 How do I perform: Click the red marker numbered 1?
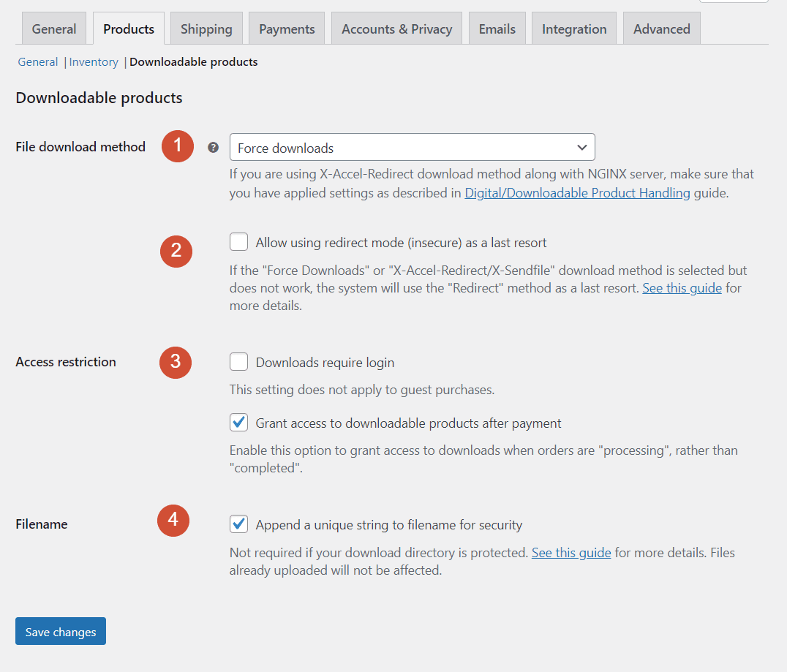(177, 146)
